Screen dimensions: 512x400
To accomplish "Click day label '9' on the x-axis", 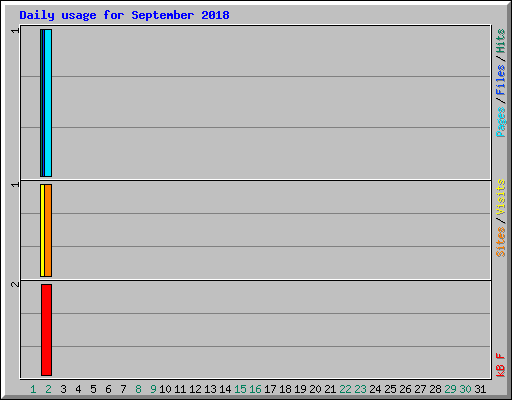I will [x=153, y=389].
